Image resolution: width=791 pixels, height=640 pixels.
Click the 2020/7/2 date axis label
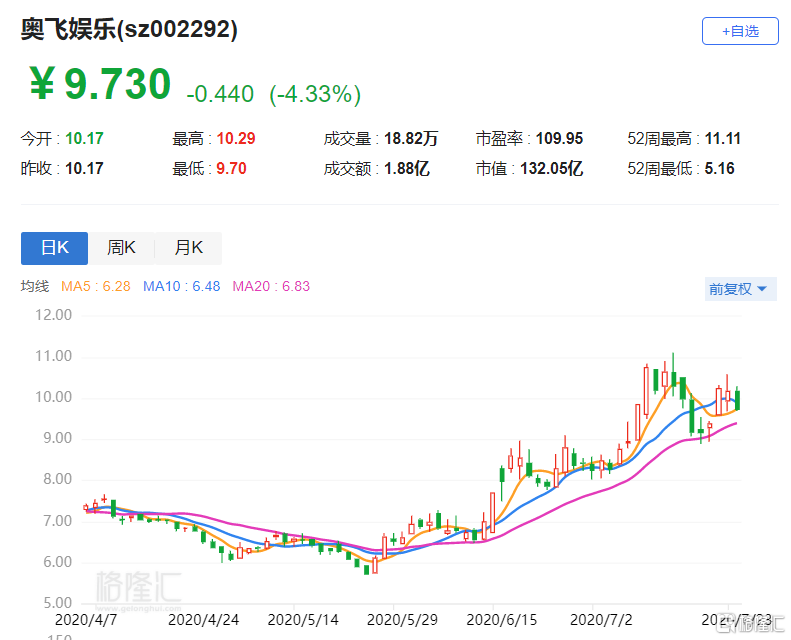(x=601, y=620)
